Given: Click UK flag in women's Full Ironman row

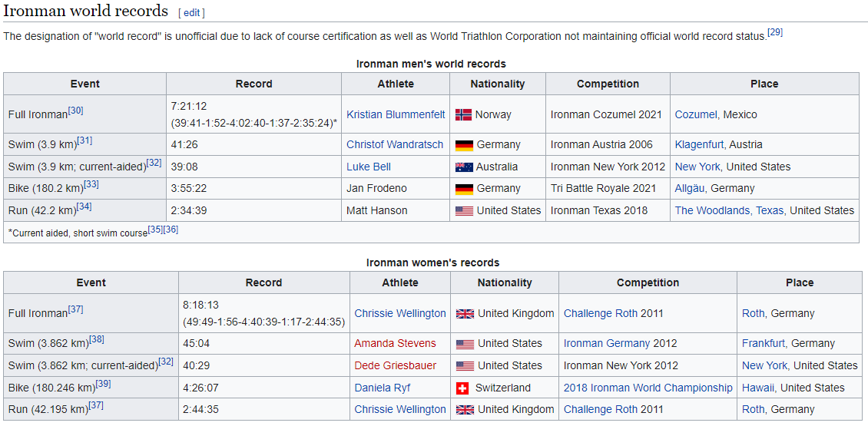Looking at the screenshot, I should 465,314.
